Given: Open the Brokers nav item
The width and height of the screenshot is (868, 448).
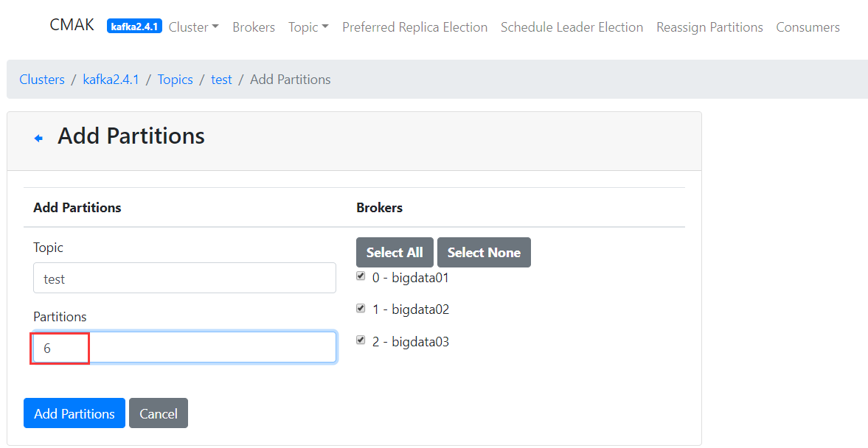Looking at the screenshot, I should 254,27.
